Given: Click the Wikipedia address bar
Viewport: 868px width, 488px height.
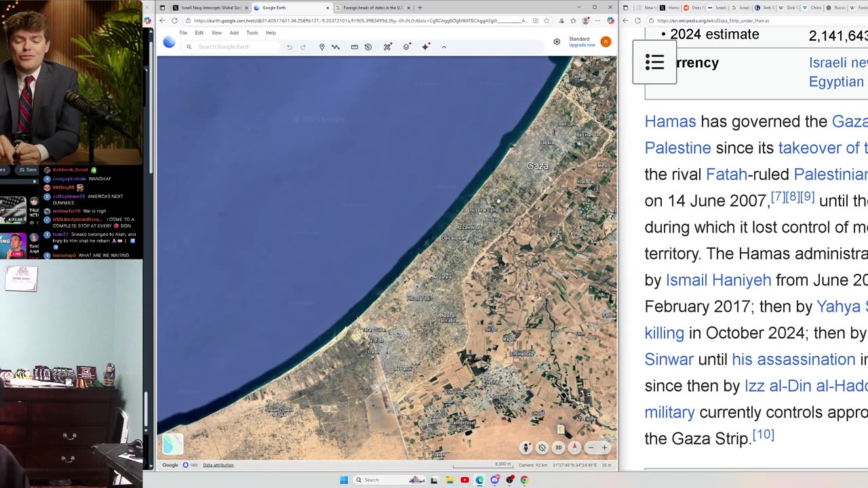Looking at the screenshot, I should coord(756,21).
